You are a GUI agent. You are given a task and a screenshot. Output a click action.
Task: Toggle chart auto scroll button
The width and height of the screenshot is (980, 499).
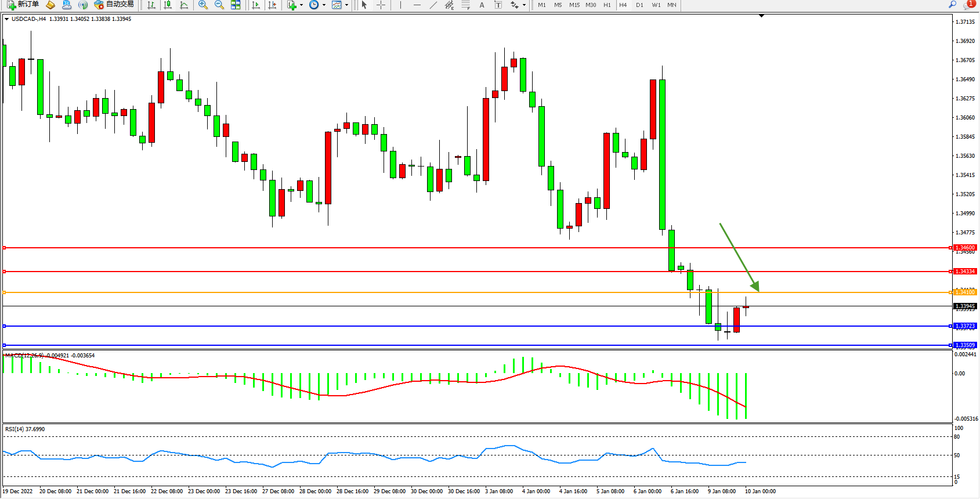tap(256, 5)
